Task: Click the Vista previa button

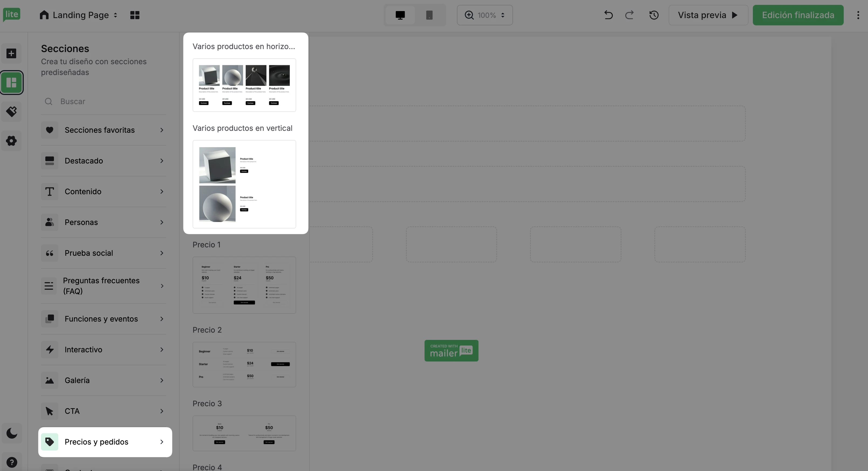Action: [x=708, y=15]
